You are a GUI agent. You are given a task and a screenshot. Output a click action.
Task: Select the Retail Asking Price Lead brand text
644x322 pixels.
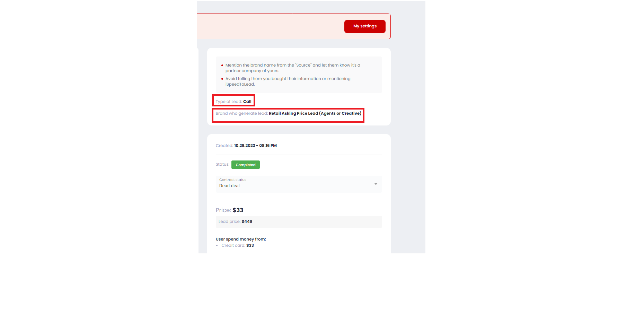tap(315, 113)
